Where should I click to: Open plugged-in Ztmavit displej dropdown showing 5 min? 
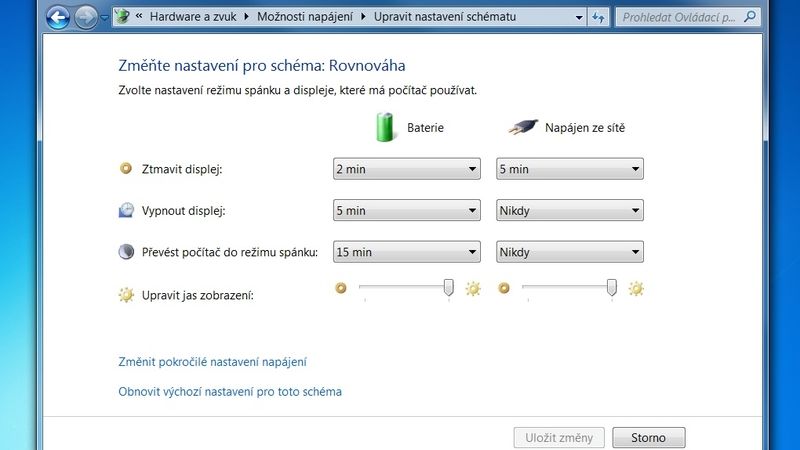coord(570,169)
